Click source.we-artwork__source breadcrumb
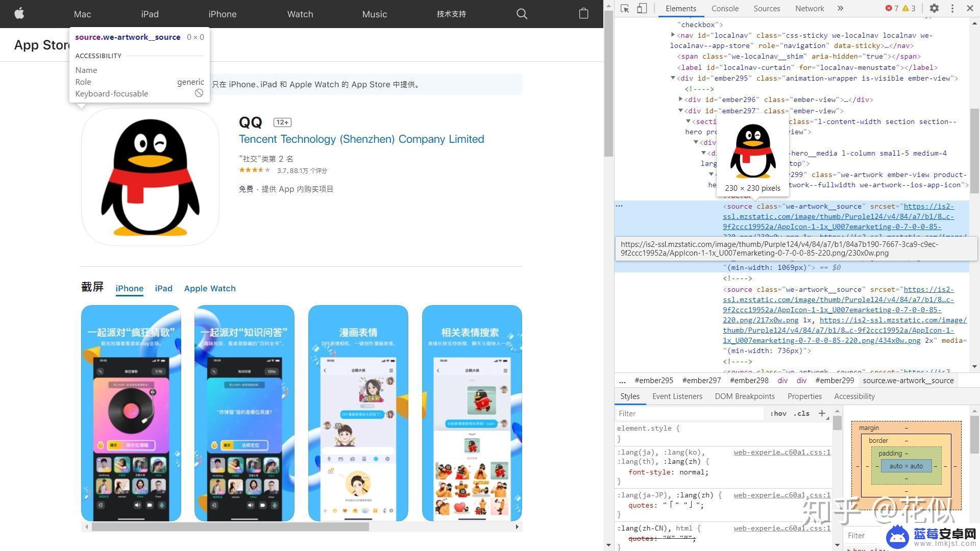 pos(908,381)
